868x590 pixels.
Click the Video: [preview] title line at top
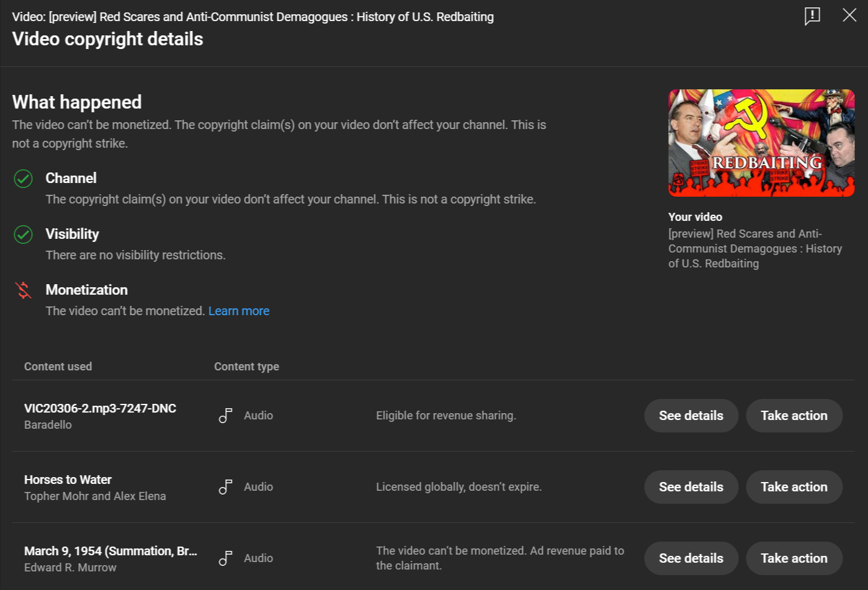point(253,17)
